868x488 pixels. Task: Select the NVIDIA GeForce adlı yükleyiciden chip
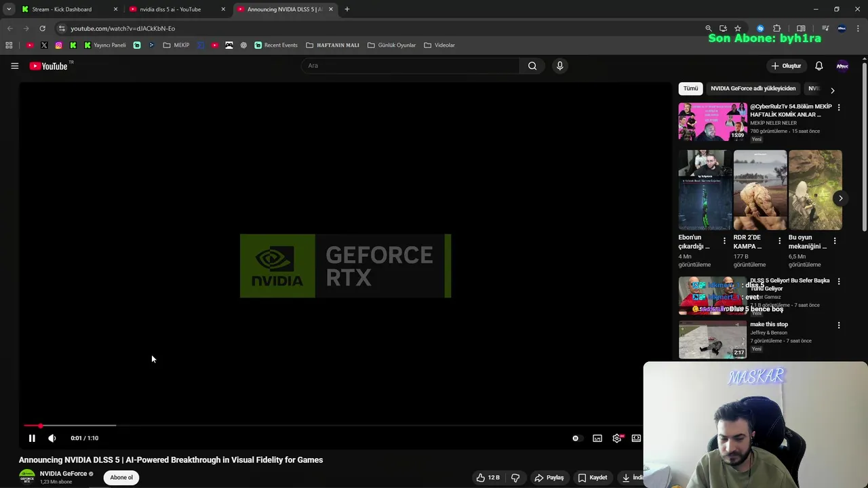753,88
